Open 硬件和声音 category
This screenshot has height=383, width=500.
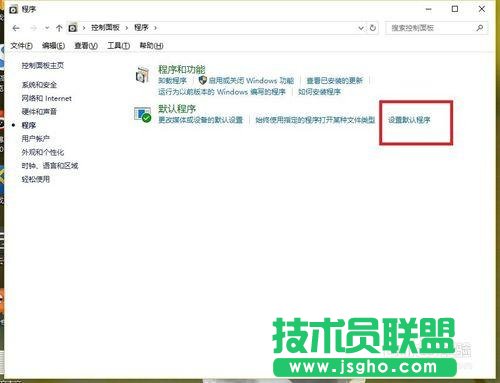[39, 112]
